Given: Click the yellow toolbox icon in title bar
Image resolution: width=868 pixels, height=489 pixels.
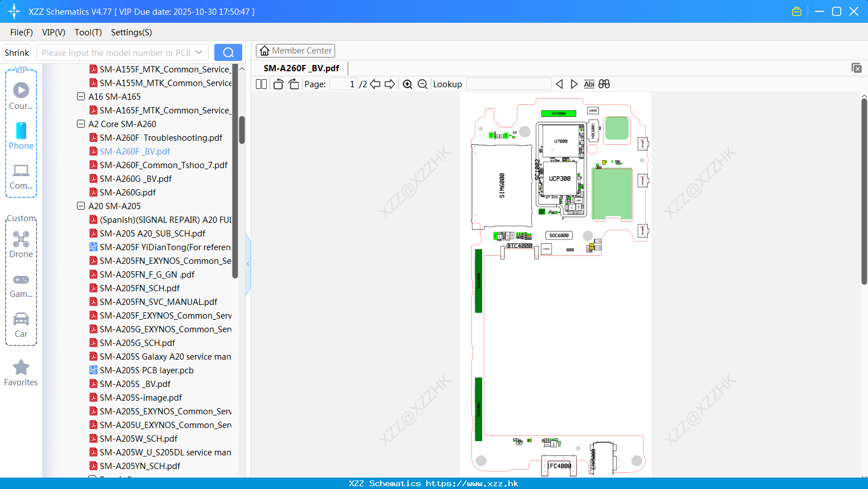Looking at the screenshot, I should (797, 11).
